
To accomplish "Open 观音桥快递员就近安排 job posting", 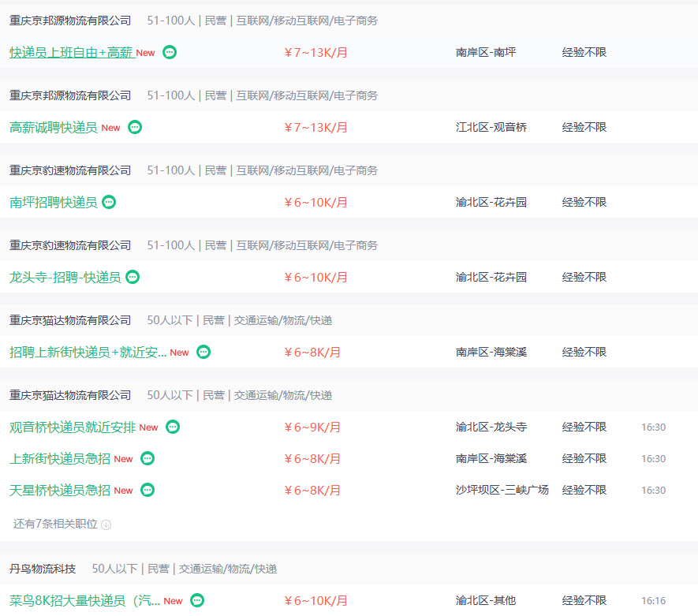I will coord(71,427).
